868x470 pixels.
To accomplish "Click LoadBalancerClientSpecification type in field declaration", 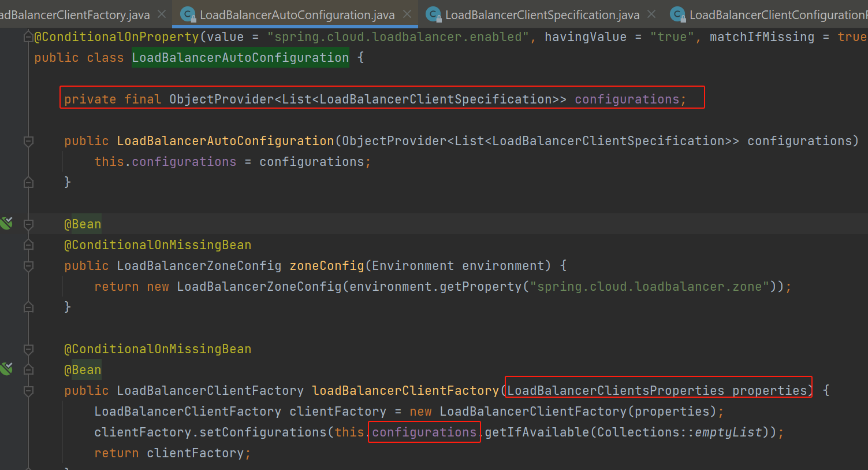I will pyautogui.click(x=435, y=99).
